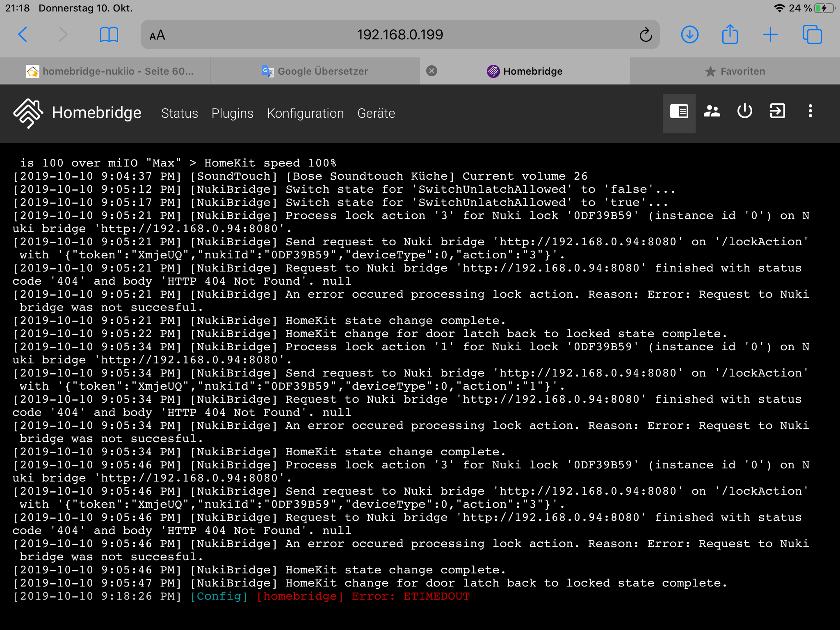Add a new Safari tab

tap(770, 34)
